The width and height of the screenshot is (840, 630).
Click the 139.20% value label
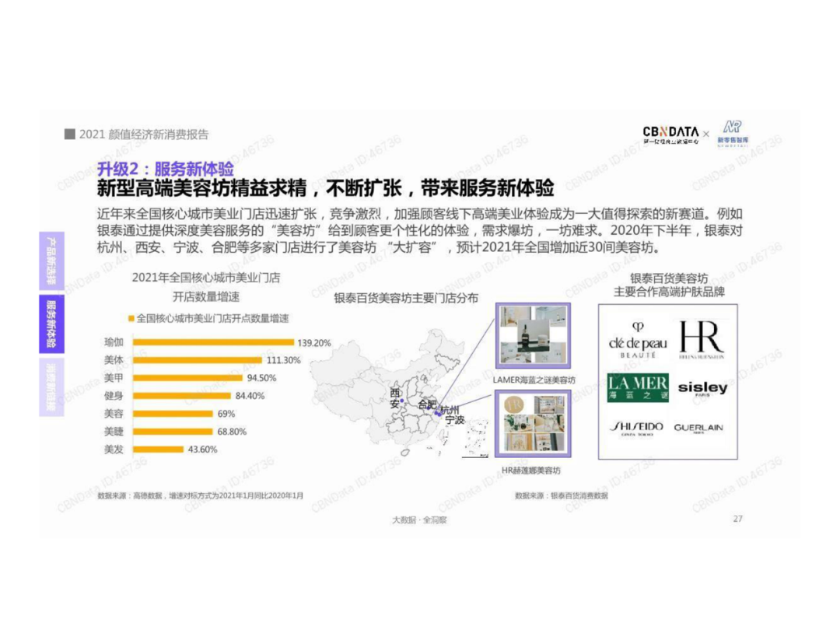coord(314,343)
